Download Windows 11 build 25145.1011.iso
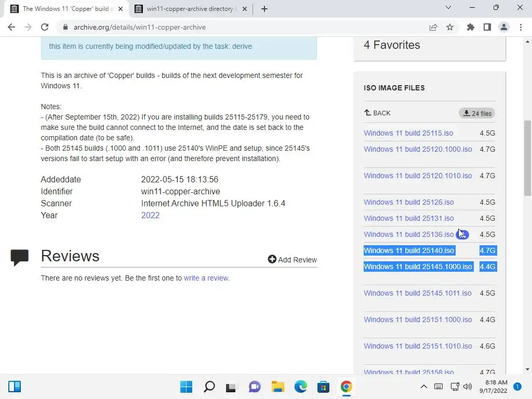The height and width of the screenshot is (399, 532). click(x=418, y=293)
